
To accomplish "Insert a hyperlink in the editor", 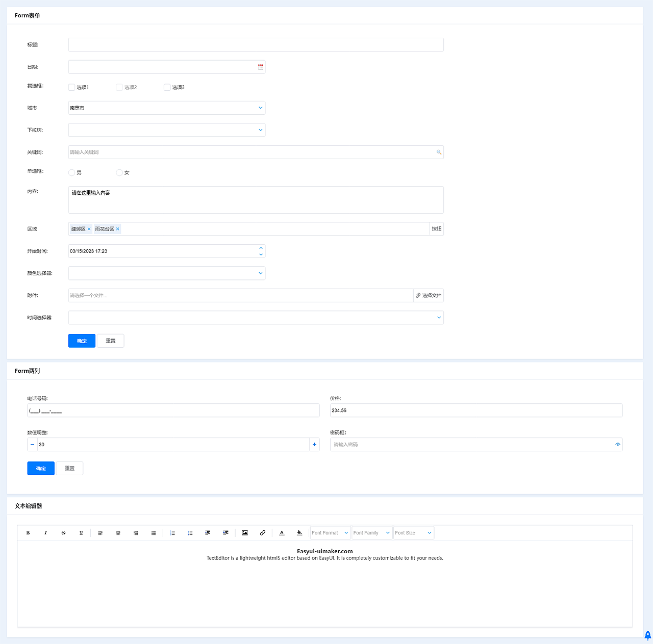I will click(x=262, y=532).
